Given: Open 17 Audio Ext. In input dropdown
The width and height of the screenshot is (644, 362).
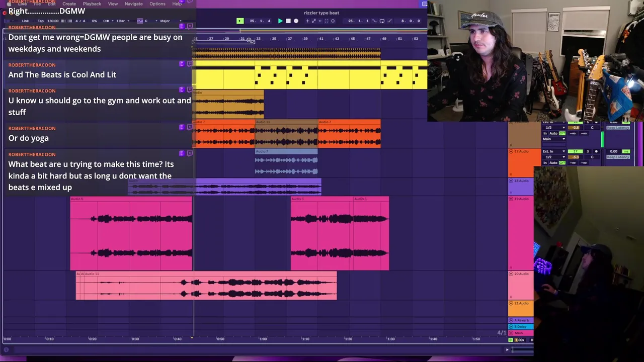Looking at the screenshot, I should coord(554,151).
